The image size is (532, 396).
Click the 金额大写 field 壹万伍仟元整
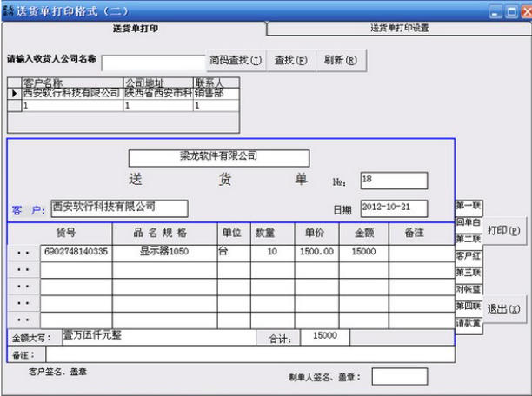click(x=159, y=337)
